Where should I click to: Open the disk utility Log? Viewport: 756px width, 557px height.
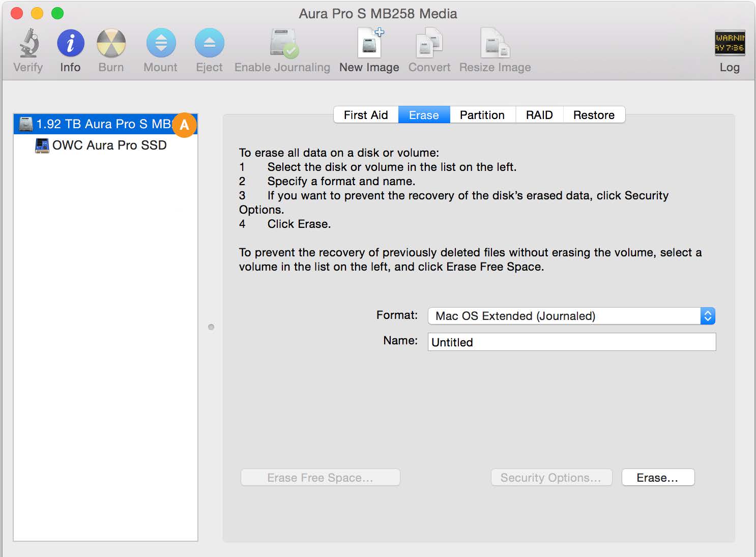(730, 48)
